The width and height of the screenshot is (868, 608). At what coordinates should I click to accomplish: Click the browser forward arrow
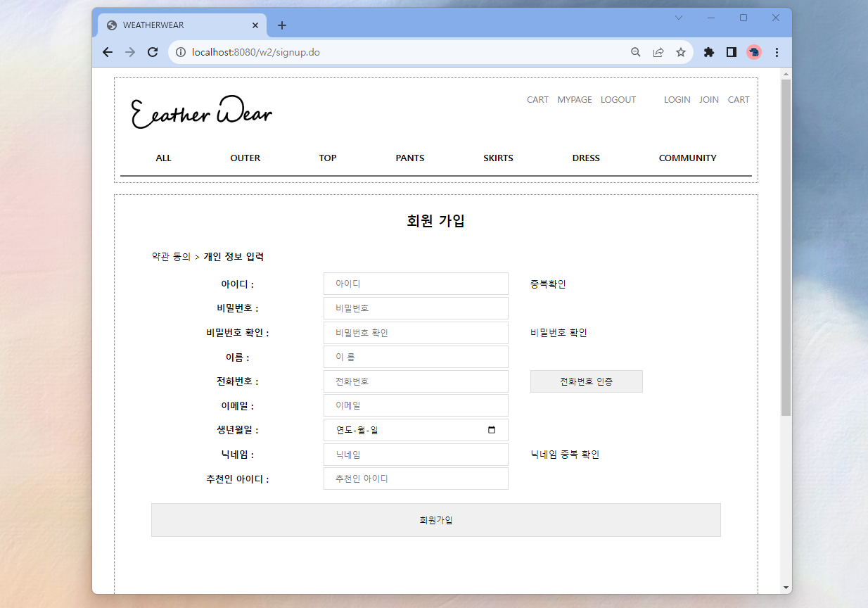[x=130, y=52]
